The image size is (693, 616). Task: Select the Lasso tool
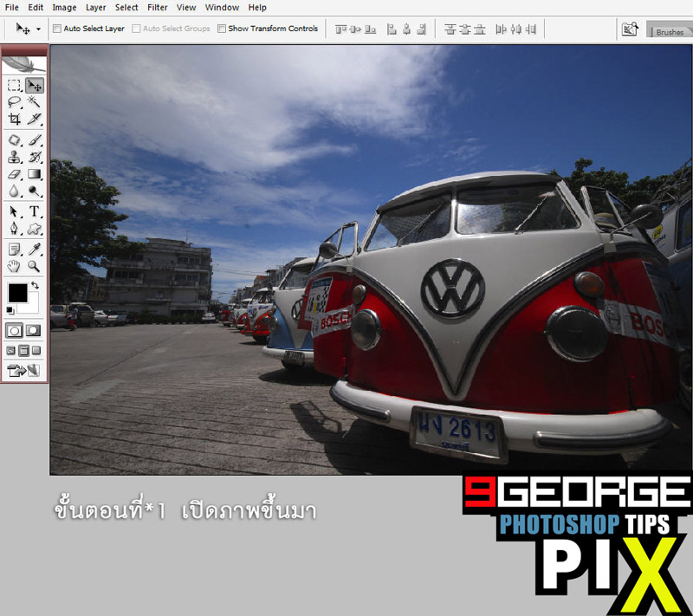pos(14,102)
